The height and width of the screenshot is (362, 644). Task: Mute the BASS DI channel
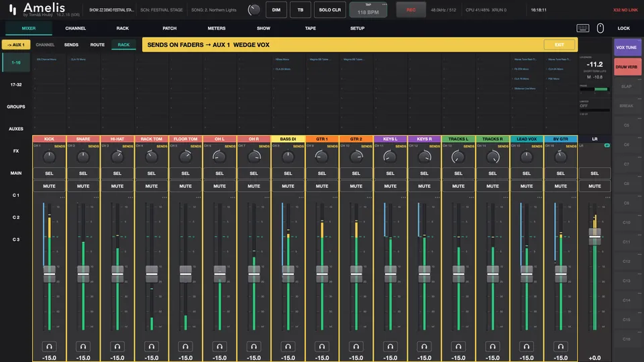click(288, 186)
